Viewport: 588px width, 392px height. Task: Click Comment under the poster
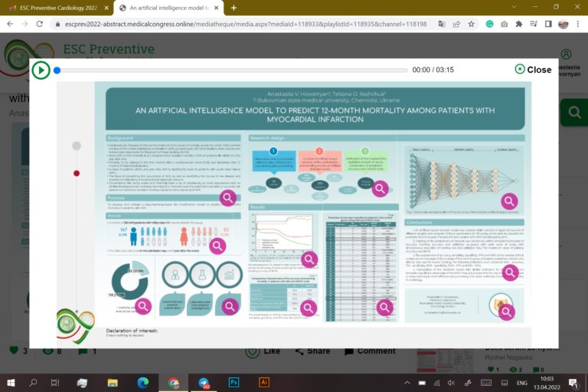[x=370, y=351]
